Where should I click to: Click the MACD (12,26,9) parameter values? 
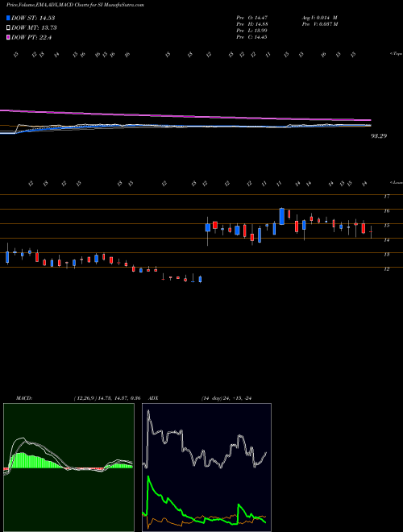pos(107,398)
